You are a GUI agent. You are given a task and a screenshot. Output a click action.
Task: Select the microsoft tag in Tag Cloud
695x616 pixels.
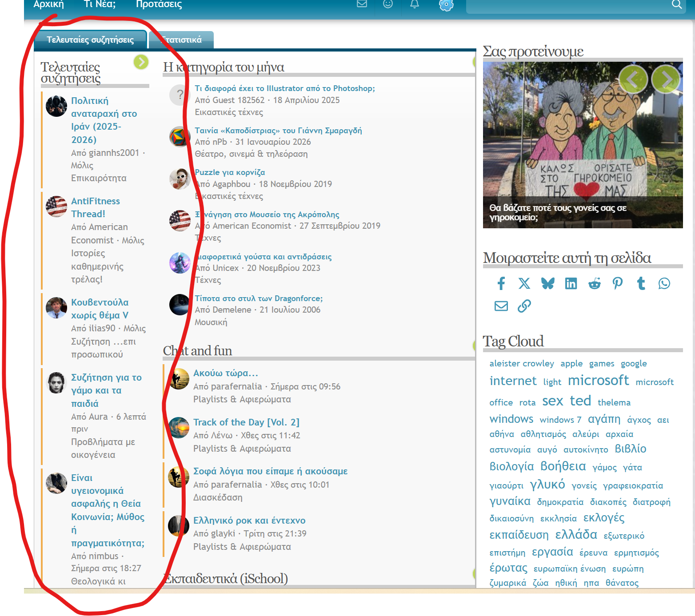pyautogui.click(x=598, y=381)
